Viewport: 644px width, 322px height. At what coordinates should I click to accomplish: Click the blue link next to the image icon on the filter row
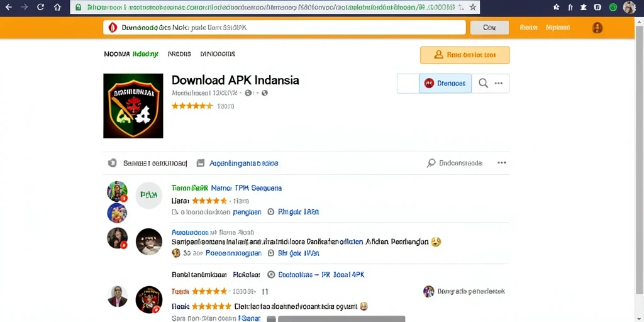pyautogui.click(x=243, y=163)
